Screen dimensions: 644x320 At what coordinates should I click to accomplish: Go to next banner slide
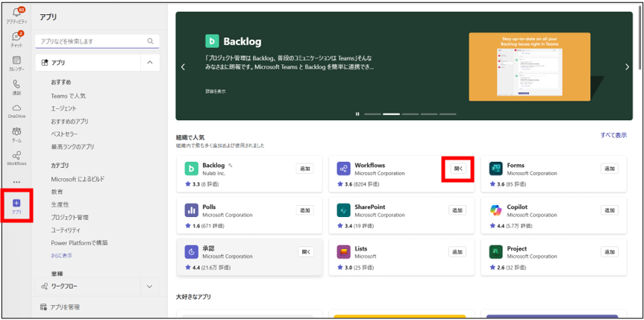pos(627,67)
